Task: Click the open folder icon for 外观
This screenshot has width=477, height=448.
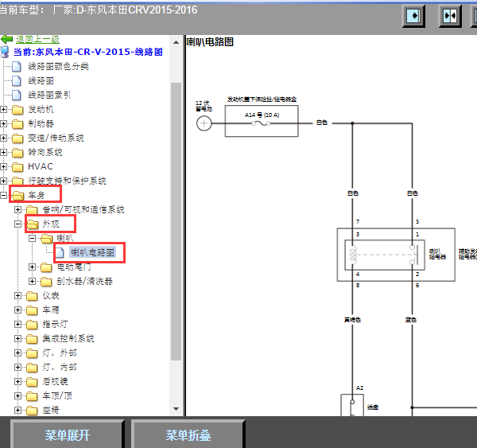Action: [x=33, y=224]
